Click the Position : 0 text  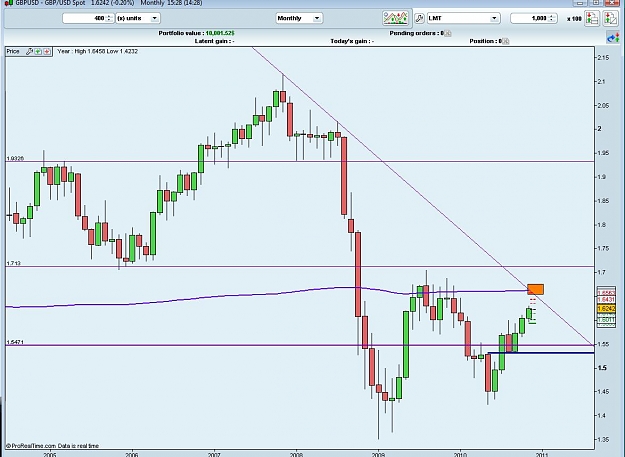click(485, 41)
